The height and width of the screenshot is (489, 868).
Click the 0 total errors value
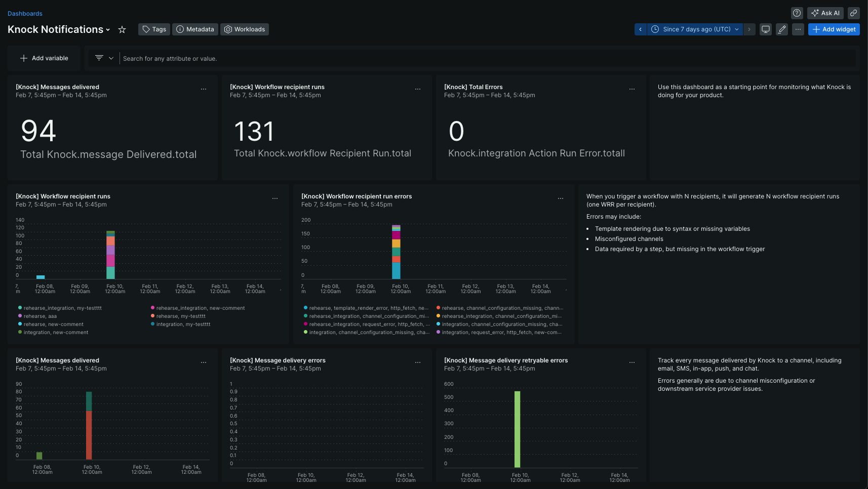456,132
